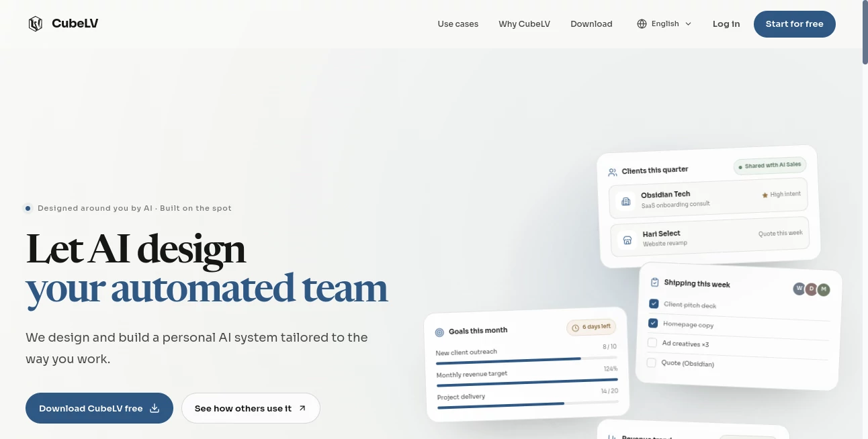Click the Quote this week label
This screenshot has width=868, height=439.
pos(781,233)
